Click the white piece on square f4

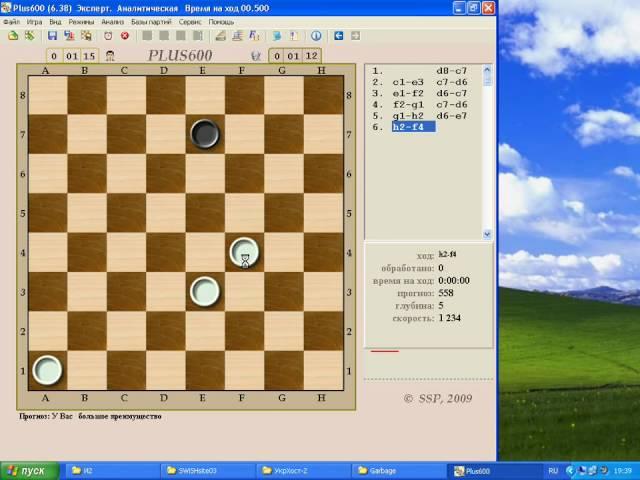[x=244, y=252]
